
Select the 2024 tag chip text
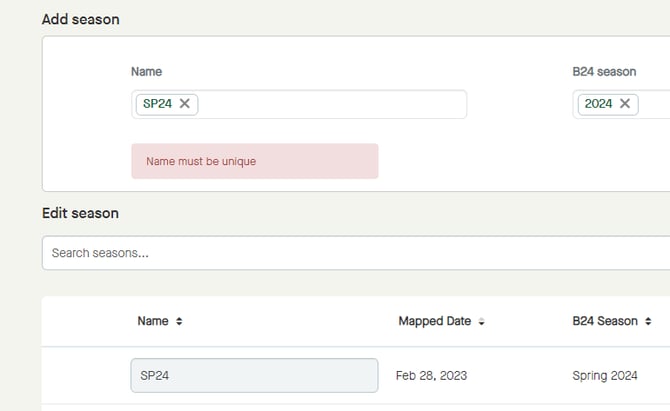(x=598, y=104)
